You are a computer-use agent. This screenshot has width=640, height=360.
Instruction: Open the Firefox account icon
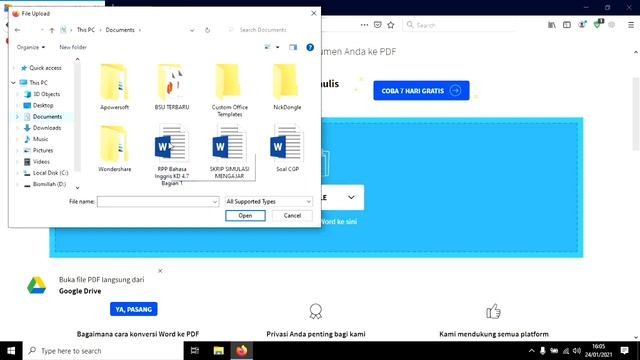coord(582,25)
